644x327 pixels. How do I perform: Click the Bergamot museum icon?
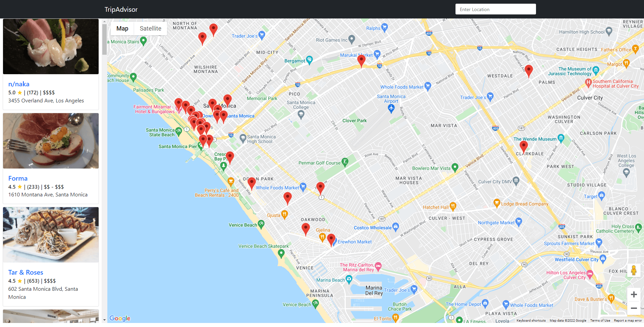(309, 60)
